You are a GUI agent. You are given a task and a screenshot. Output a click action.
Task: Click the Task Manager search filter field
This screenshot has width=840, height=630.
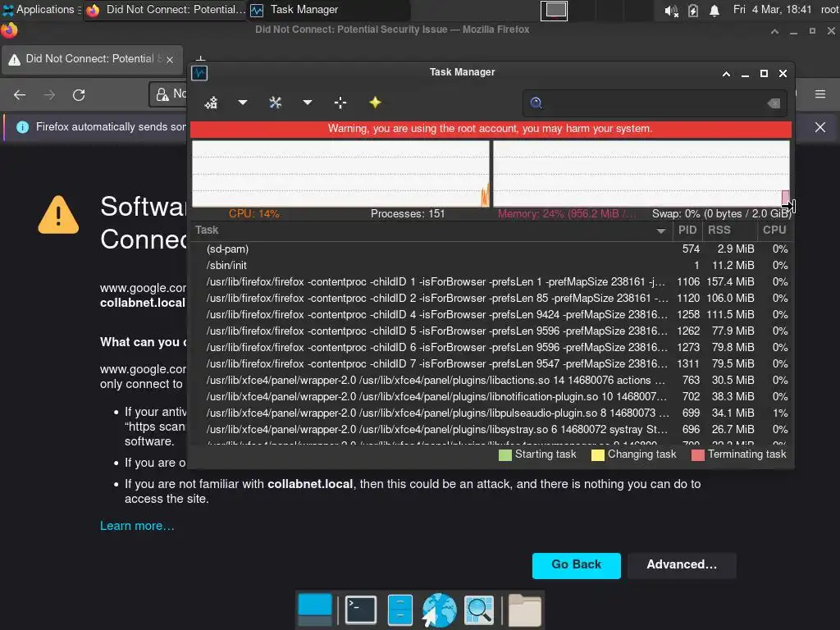655,103
